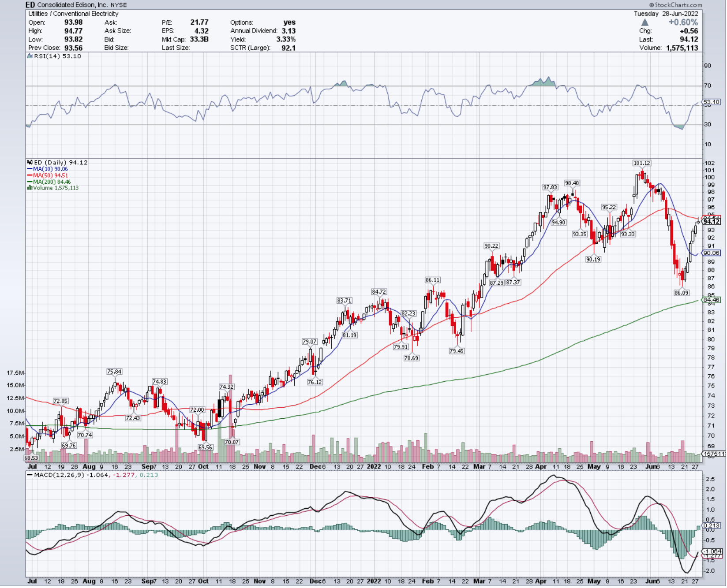Click the up-arrow price change icon

(645, 22)
